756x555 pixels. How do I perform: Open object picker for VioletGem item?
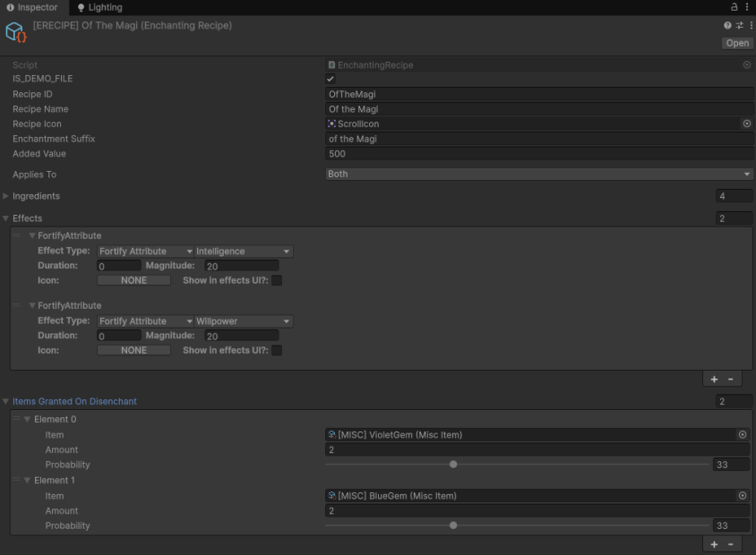(x=743, y=434)
